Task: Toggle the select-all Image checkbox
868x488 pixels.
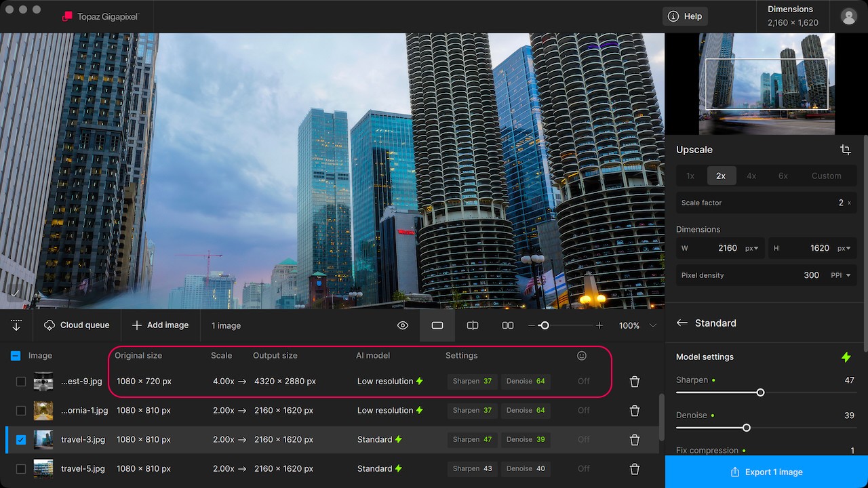Action: tap(16, 356)
